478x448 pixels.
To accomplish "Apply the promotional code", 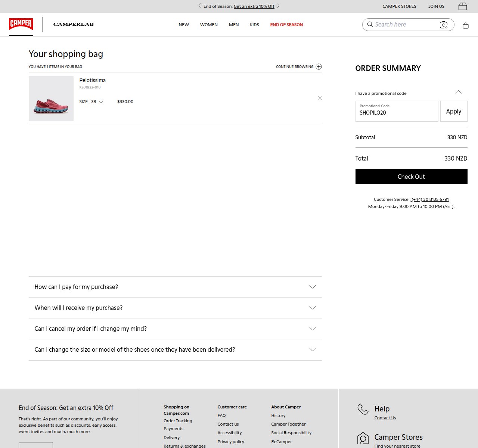I will (454, 111).
